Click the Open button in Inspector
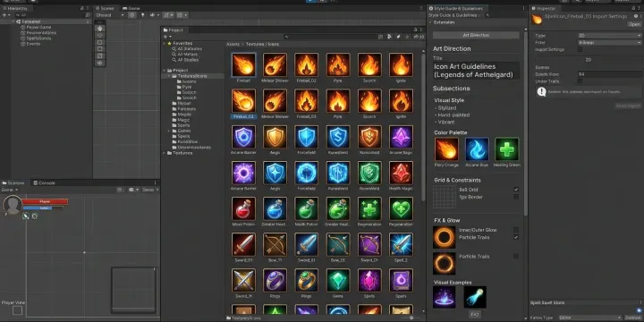The image size is (644, 322). pos(634,24)
